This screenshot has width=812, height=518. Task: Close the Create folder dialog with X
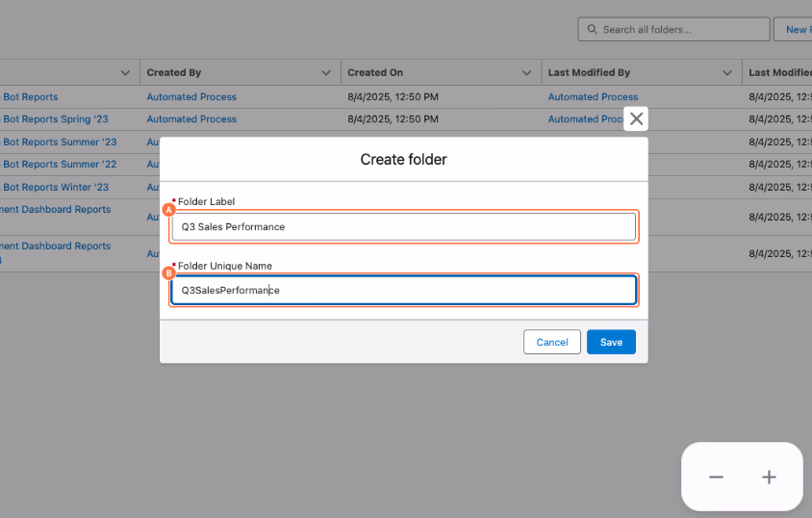636,118
